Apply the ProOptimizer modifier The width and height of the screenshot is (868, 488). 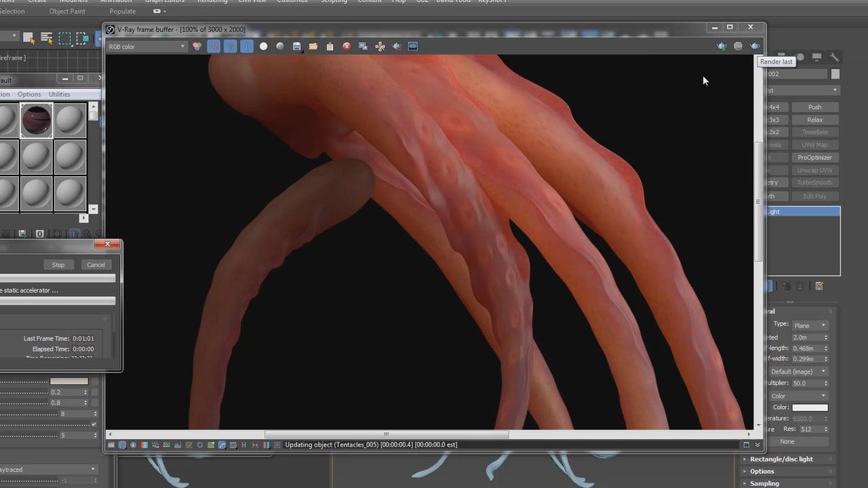pyautogui.click(x=815, y=157)
